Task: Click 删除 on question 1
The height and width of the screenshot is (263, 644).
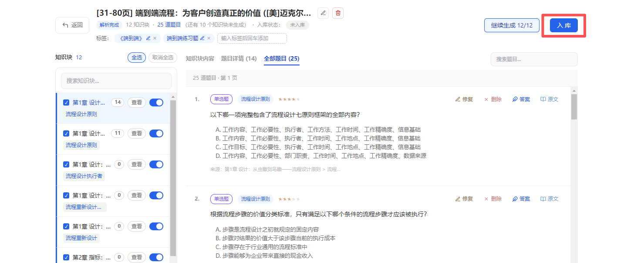Action: (493, 99)
